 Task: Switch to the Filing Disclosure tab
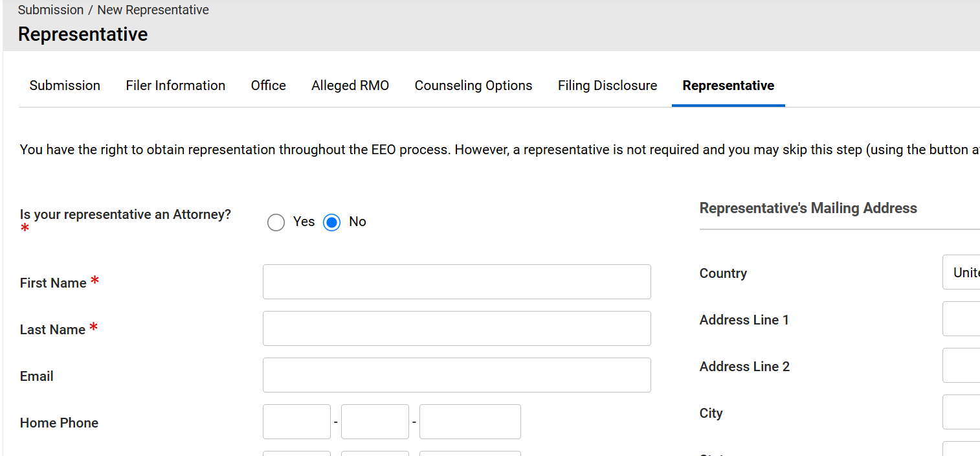(607, 85)
